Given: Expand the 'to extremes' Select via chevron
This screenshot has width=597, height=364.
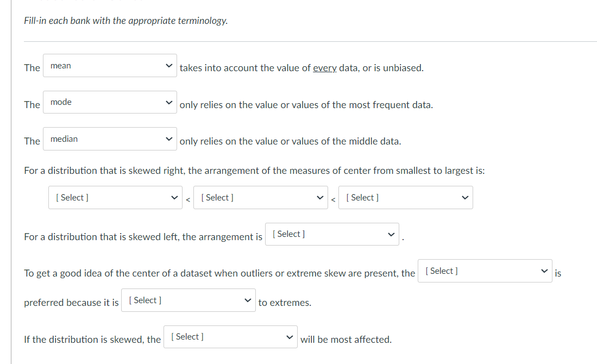Looking at the screenshot, I should tap(248, 300).
